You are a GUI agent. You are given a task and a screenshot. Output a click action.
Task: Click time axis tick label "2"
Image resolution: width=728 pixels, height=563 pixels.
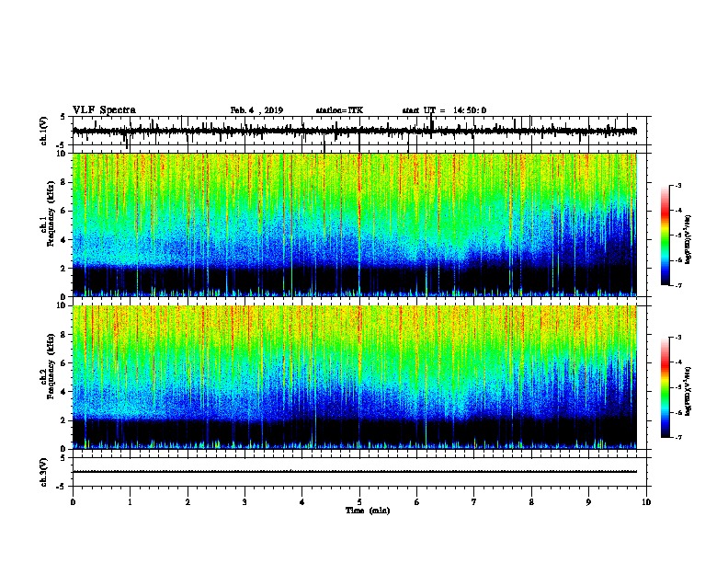point(188,502)
